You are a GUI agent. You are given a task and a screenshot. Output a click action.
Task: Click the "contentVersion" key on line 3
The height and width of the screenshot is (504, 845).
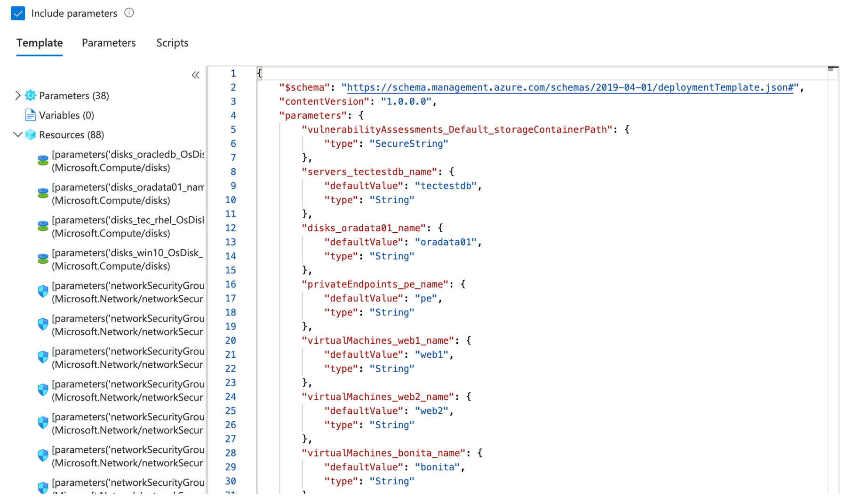click(x=324, y=102)
